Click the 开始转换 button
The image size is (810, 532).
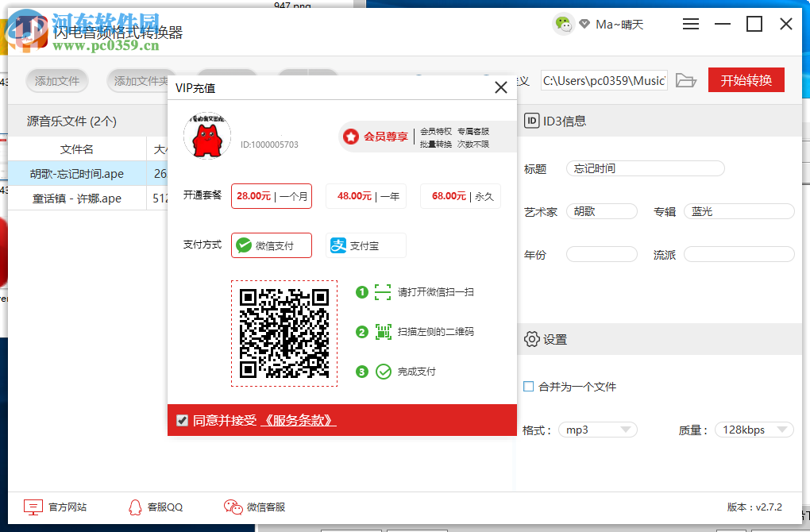click(746, 80)
